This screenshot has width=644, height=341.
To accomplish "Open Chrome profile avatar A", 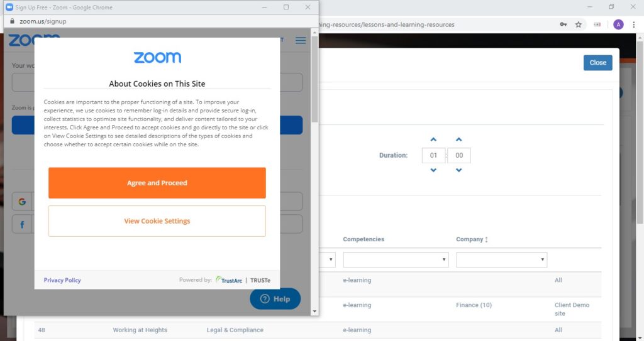I will coord(618,24).
